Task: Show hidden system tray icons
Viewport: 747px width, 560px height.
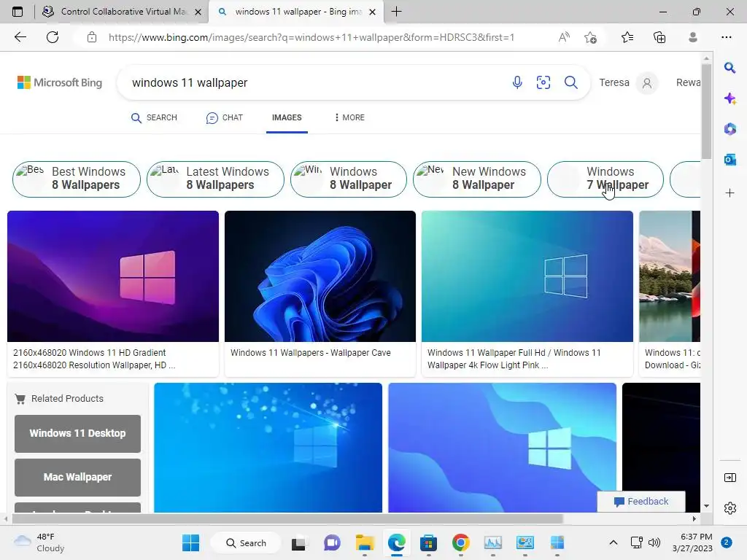Action: point(614,542)
